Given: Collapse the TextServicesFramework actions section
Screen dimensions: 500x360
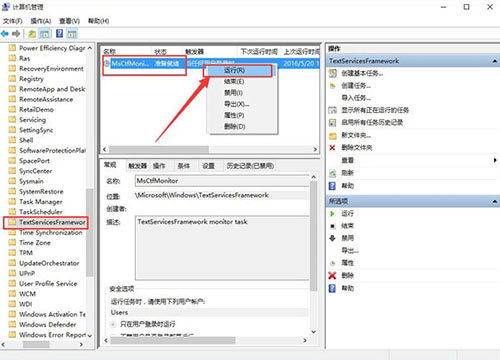Looking at the screenshot, I should click(494, 61).
